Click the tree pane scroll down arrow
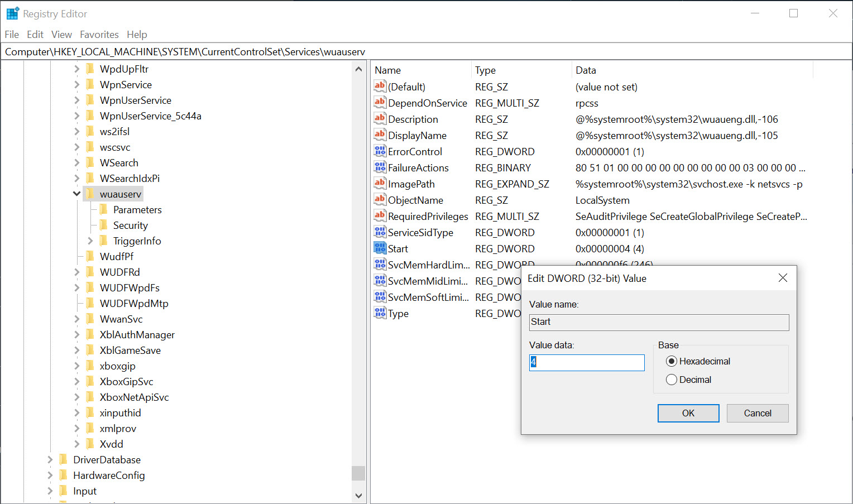 point(358,496)
